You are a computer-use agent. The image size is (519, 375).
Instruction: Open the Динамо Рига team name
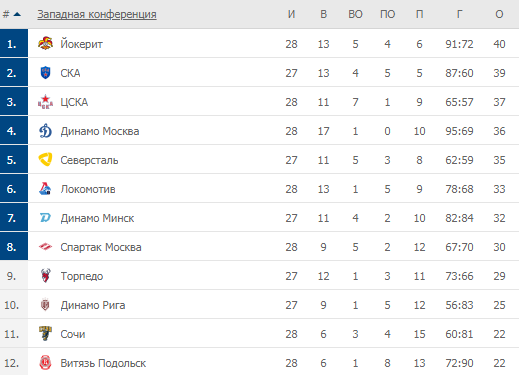[x=93, y=305]
